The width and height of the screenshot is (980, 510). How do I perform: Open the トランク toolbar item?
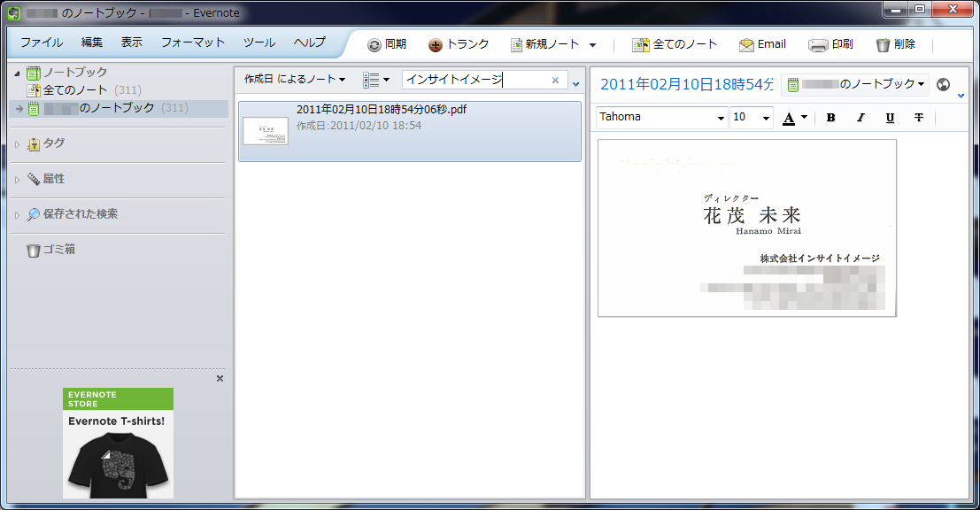click(458, 44)
